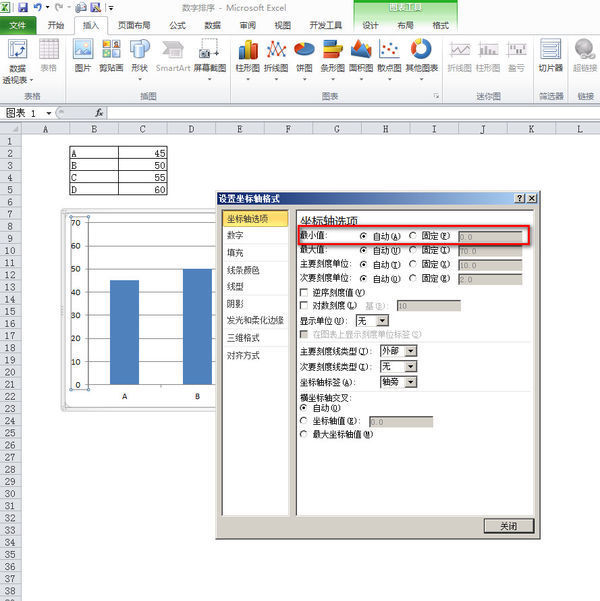Insert a scatter chart (散点图)

[x=390, y=54]
